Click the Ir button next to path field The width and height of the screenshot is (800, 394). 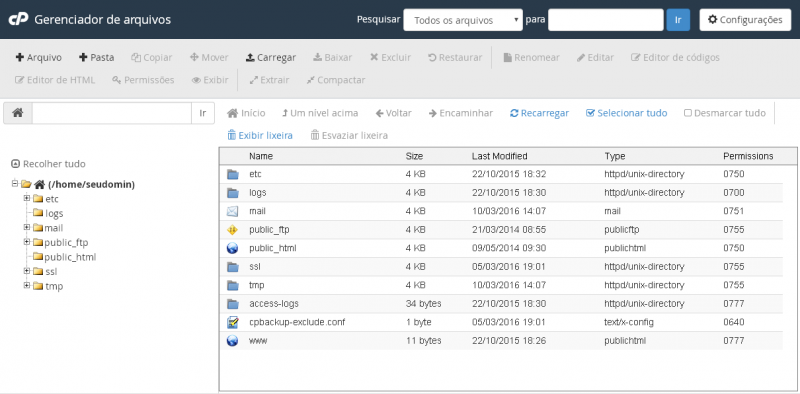tap(203, 113)
